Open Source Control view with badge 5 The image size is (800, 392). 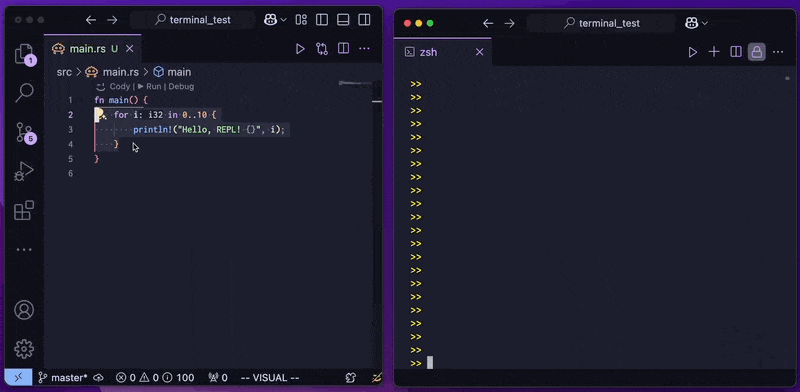(x=24, y=132)
